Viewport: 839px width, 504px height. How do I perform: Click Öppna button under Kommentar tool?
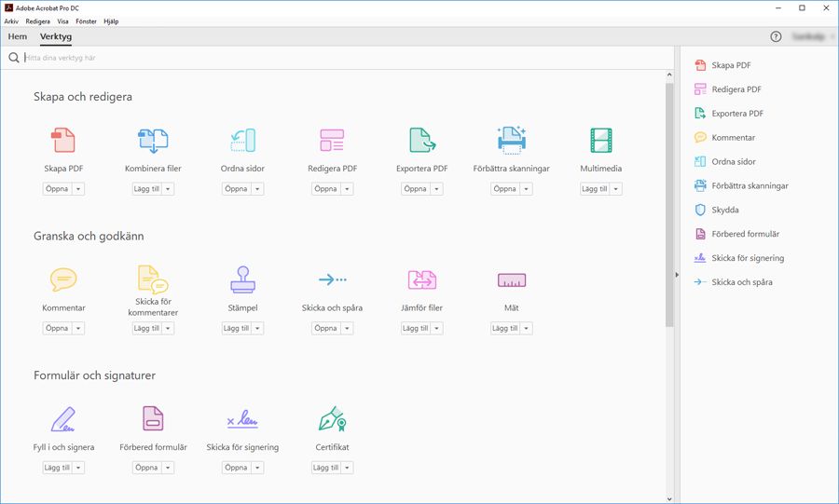click(57, 328)
